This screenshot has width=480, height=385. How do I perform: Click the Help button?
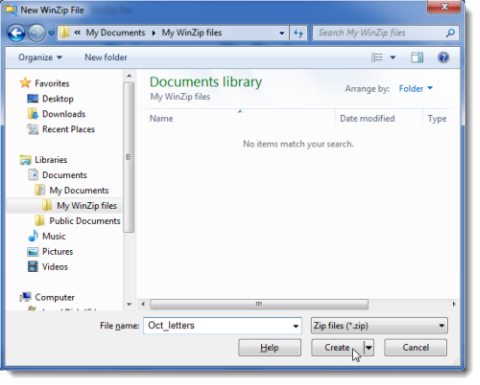pyautogui.click(x=269, y=348)
